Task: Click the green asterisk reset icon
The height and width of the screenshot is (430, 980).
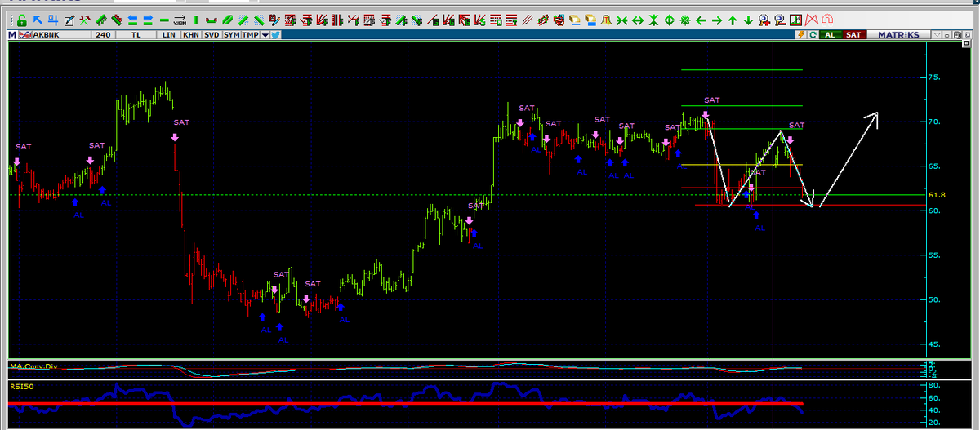Action: [x=685, y=20]
